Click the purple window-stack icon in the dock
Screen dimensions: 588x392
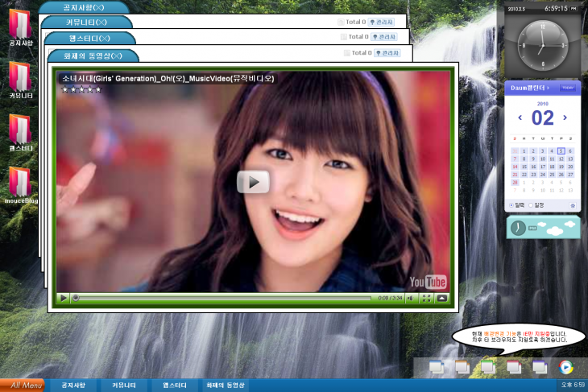coord(540,367)
